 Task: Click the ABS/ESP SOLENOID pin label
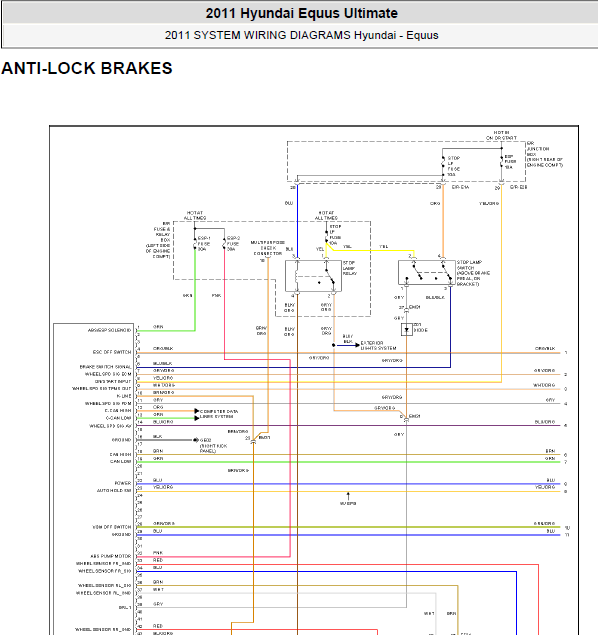tap(109, 330)
